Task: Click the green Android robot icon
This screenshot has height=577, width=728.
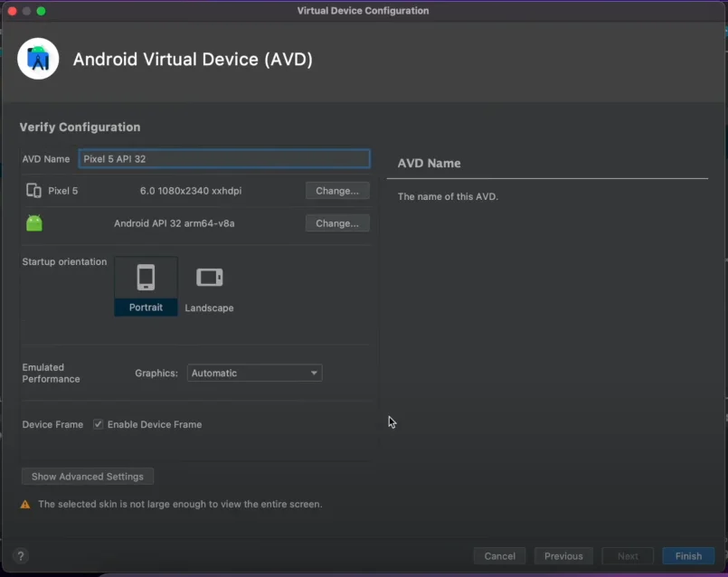Action: [34, 223]
